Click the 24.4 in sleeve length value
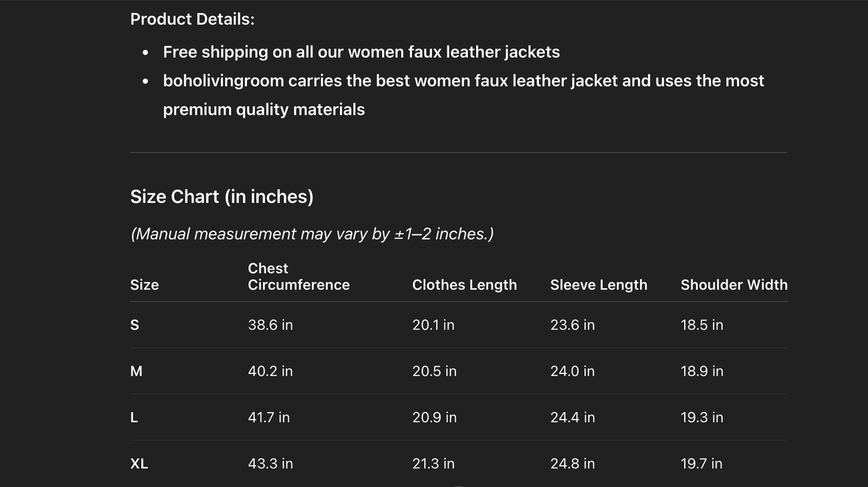Screen dimensions: 868x487 (572, 417)
